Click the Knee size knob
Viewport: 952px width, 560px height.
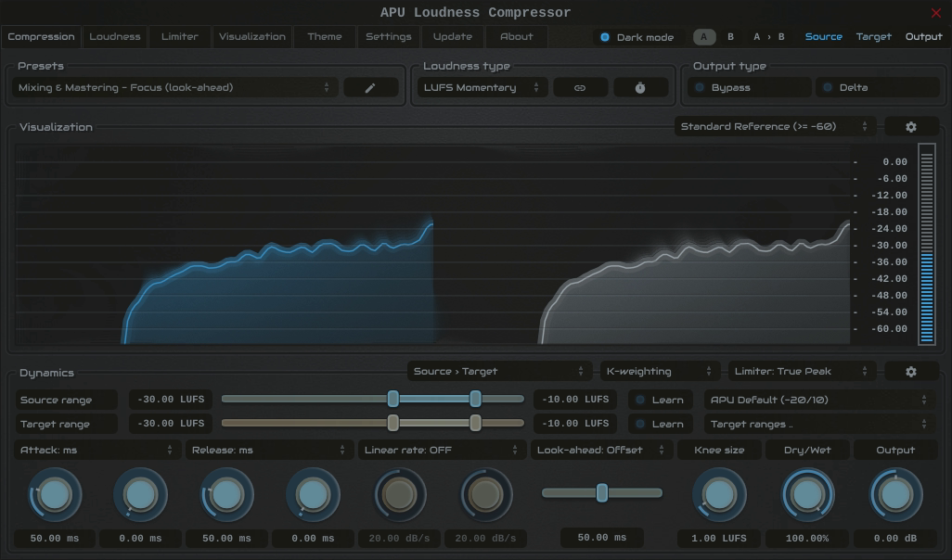click(x=719, y=495)
